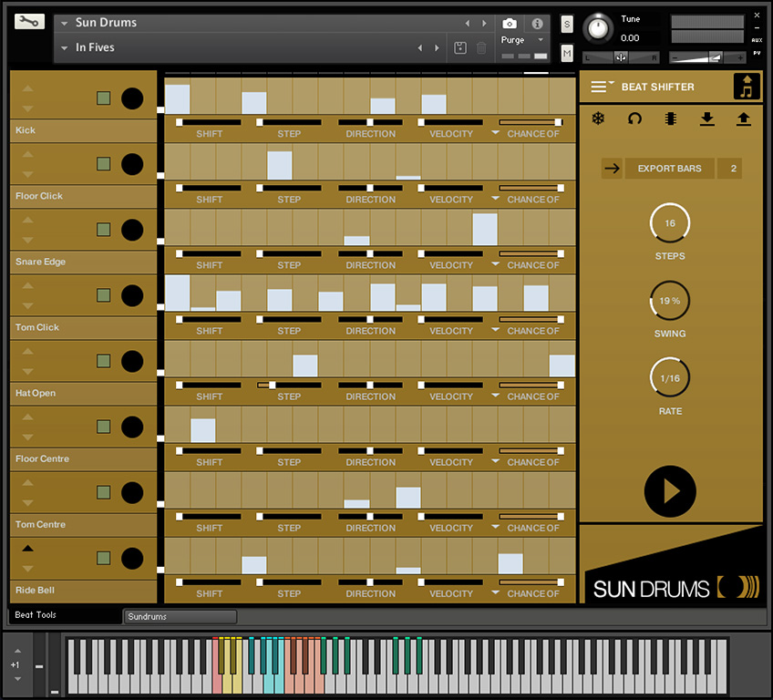Move Ride Bell row up arrow
773x700 pixels.
[x=27, y=548]
